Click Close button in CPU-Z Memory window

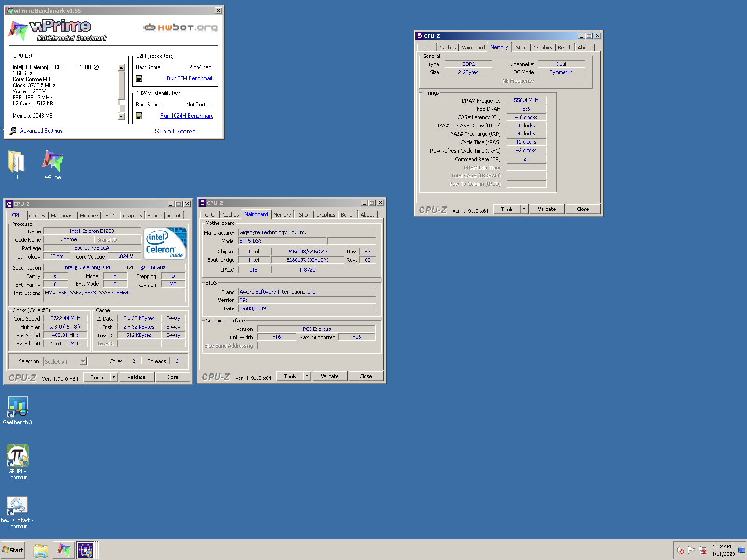(583, 209)
